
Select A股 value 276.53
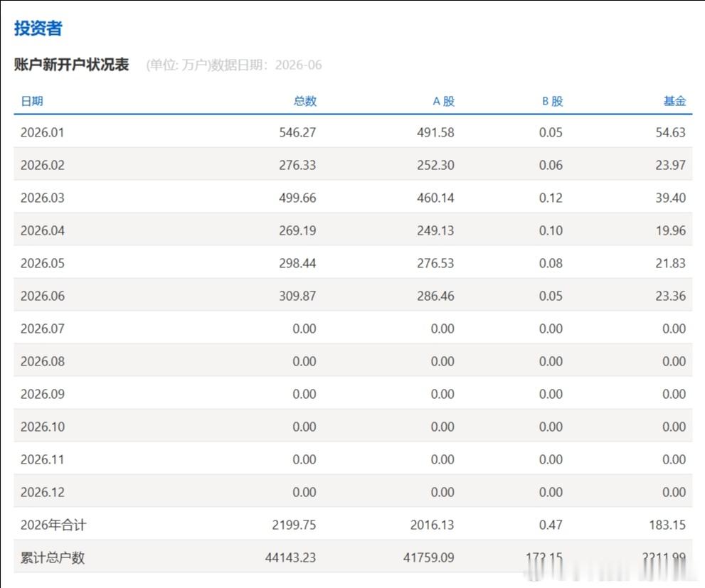[x=435, y=263]
